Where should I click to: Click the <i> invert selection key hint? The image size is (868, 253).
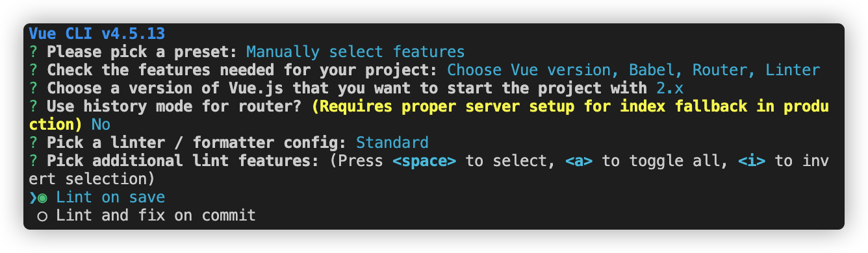752,161
